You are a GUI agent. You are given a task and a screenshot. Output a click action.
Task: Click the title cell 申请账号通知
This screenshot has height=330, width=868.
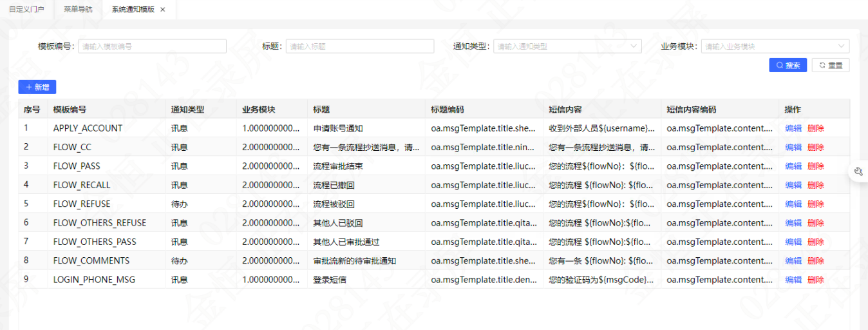pos(338,128)
